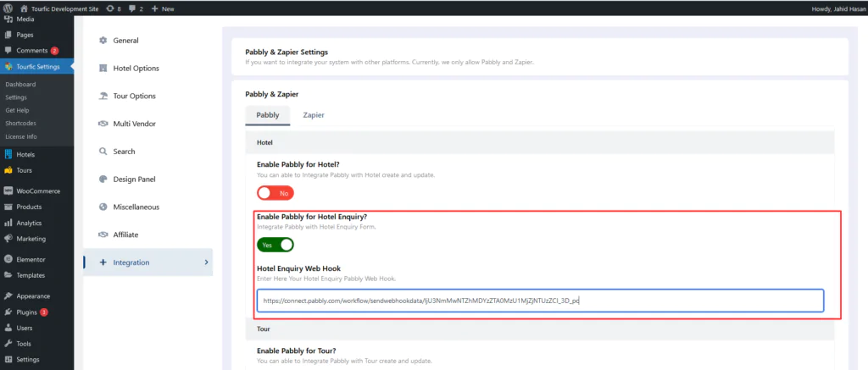Open Pages in WordPress sidebar

tap(25, 34)
